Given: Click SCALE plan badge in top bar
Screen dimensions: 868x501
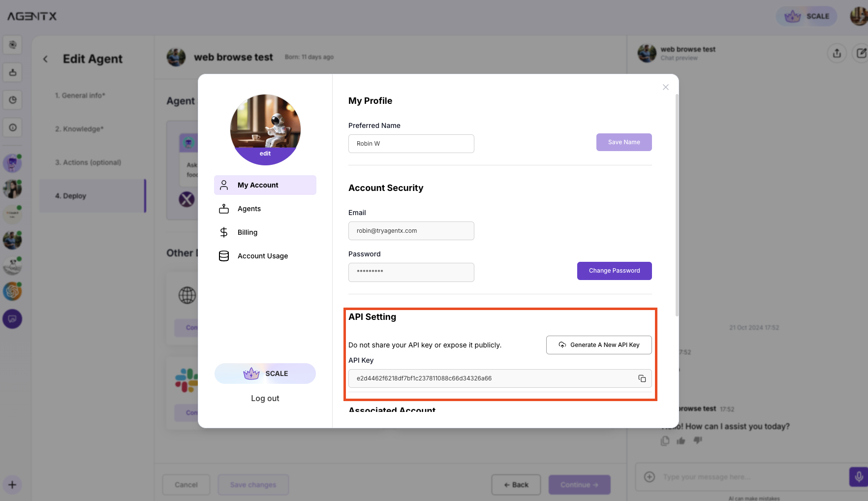Looking at the screenshot, I should 806,16.
